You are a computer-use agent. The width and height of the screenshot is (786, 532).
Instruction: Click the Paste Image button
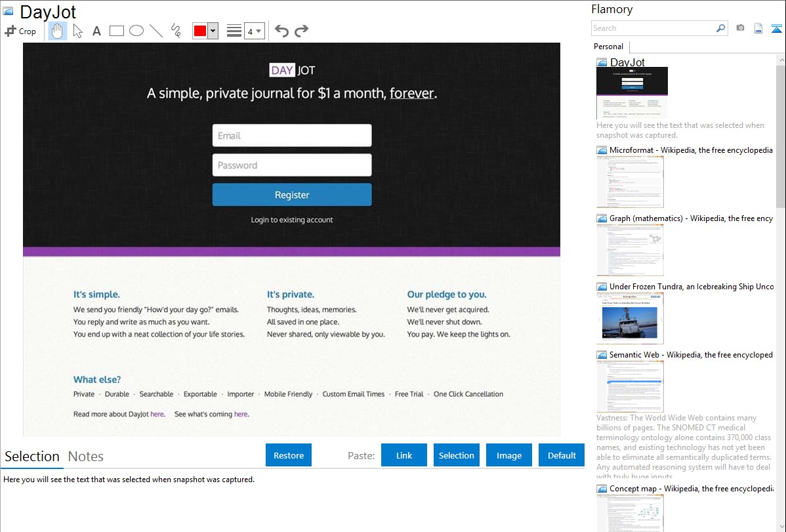point(508,455)
